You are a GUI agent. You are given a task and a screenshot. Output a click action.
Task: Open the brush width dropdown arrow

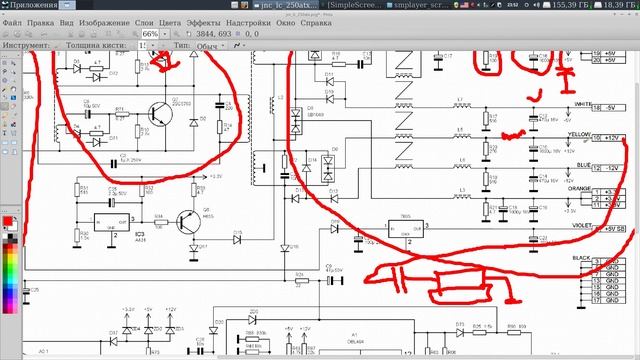(153, 45)
